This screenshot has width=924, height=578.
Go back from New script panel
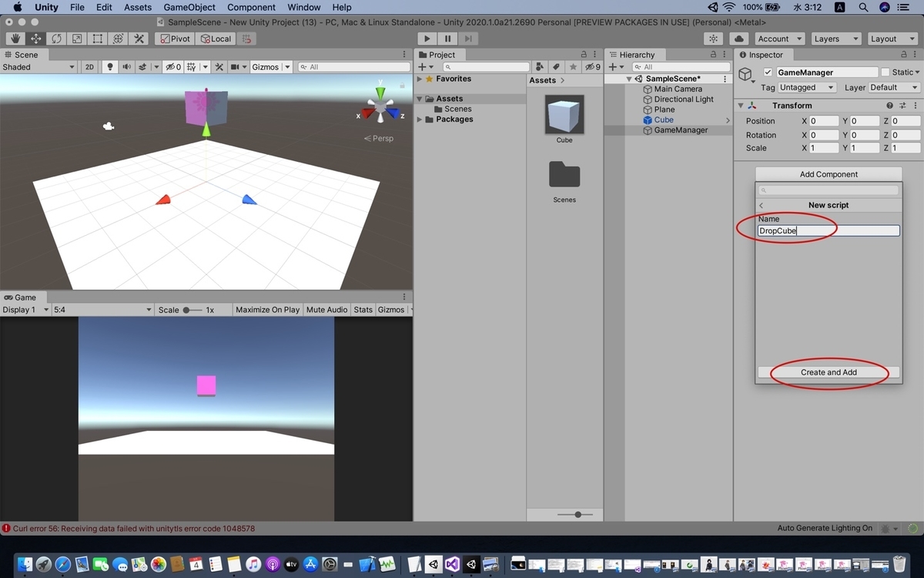(762, 205)
